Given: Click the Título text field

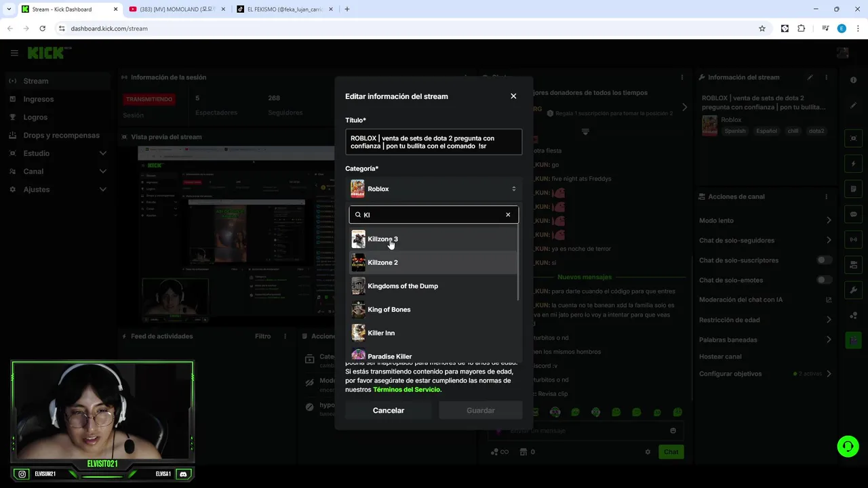Looking at the screenshot, I should [x=434, y=142].
